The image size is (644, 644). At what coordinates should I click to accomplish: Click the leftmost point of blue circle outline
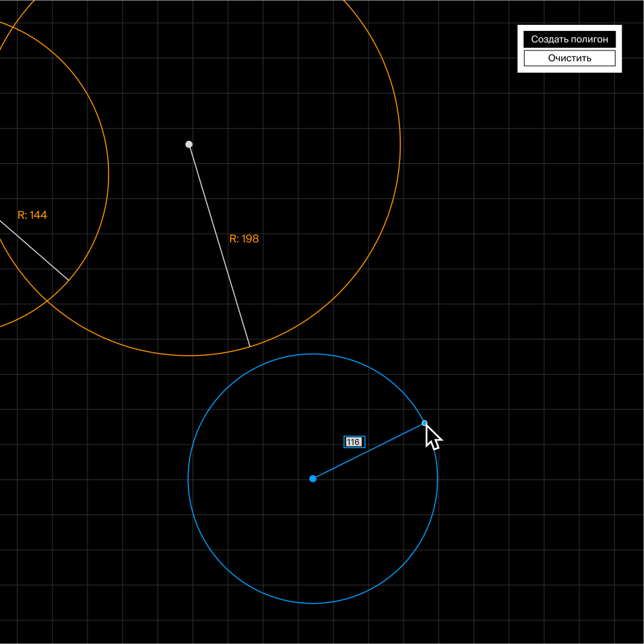click(188, 478)
